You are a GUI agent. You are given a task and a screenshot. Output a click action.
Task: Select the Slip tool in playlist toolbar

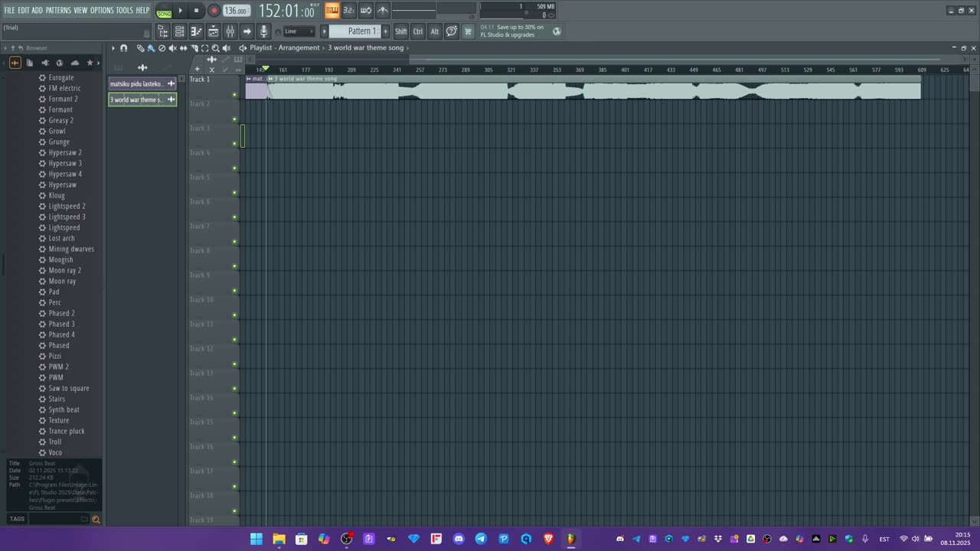[183, 48]
